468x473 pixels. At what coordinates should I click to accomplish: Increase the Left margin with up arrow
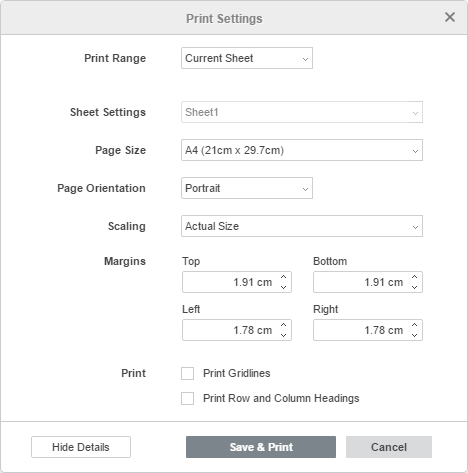(x=283, y=325)
